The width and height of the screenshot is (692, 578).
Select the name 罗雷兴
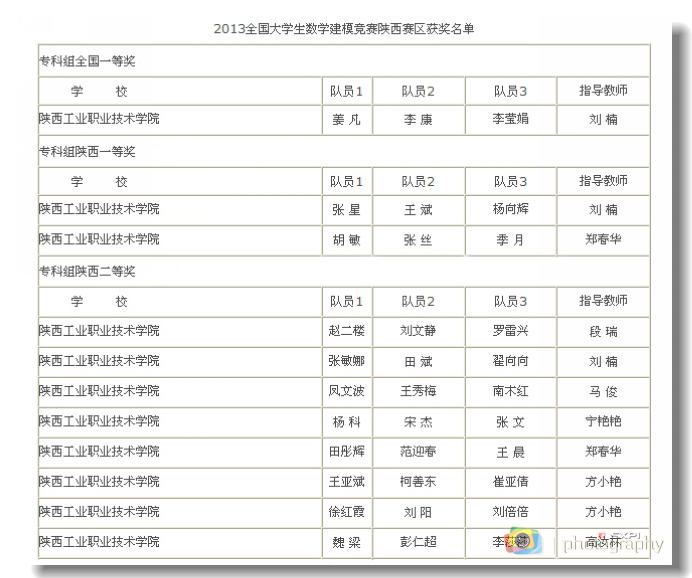[x=510, y=331]
